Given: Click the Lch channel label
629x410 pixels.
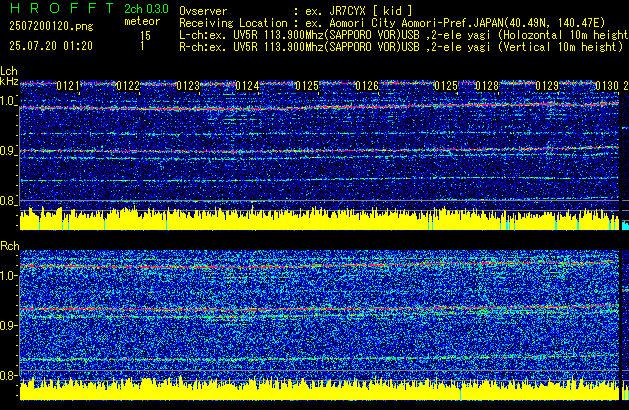Looking at the screenshot, I should coord(9,71).
